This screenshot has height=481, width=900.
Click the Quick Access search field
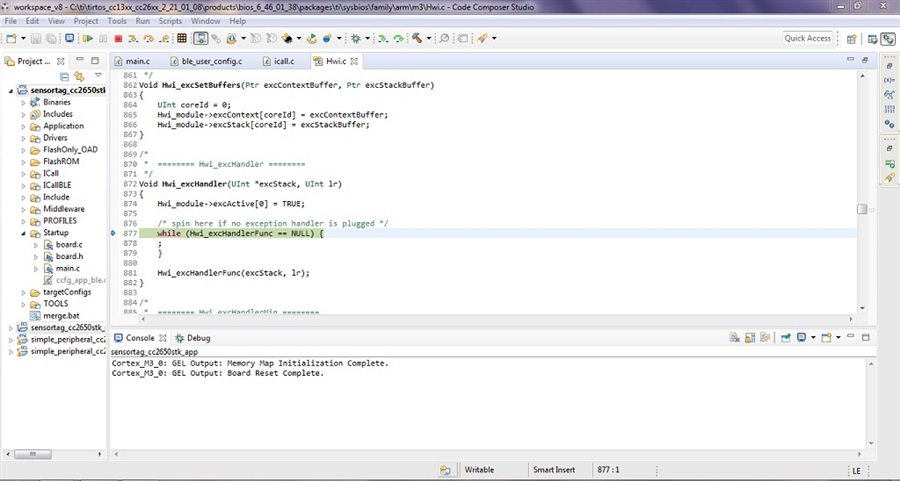[x=808, y=38]
